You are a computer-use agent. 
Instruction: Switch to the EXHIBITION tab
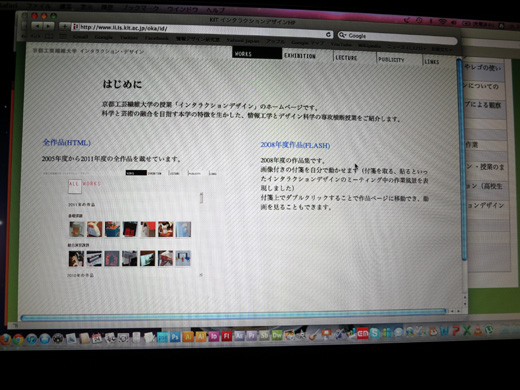[x=300, y=56]
